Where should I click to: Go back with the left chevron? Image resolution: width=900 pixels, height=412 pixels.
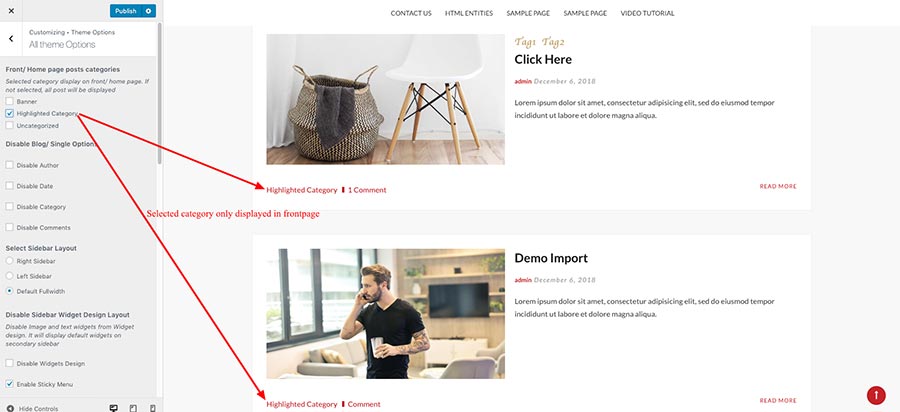[11, 39]
